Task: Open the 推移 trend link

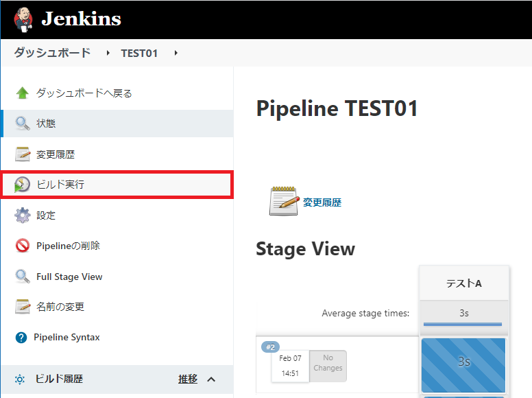Action: pyautogui.click(x=188, y=379)
